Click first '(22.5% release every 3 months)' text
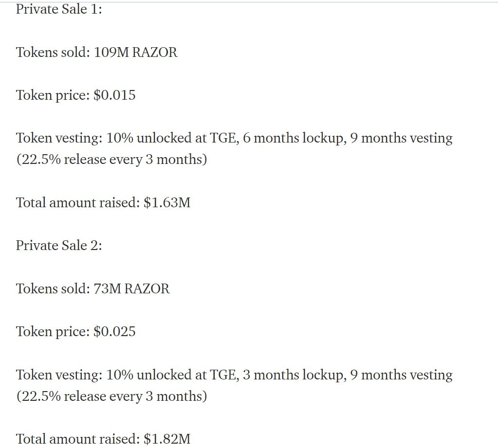The height and width of the screenshot is (448, 498). click(111, 159)
